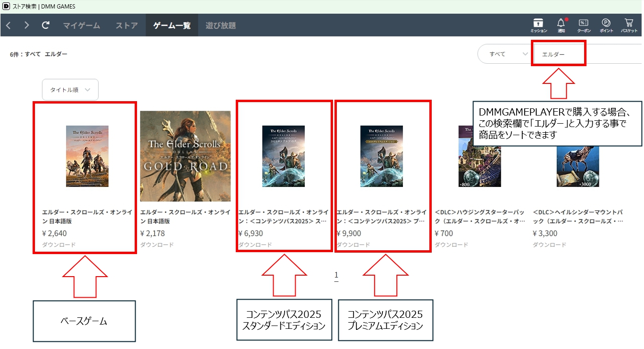644x349 pixels.
Task: Open the タイトル順 sort dropdown
Action: click(70, 90)
